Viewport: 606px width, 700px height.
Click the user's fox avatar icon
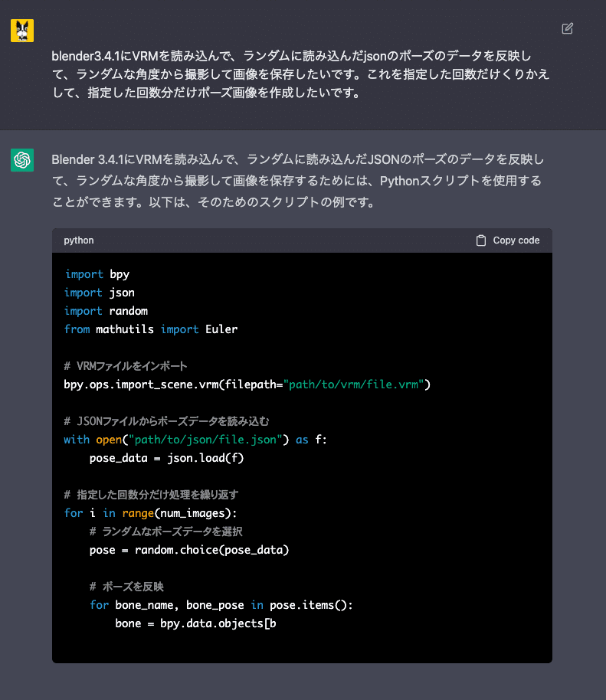tap(21, 30)
